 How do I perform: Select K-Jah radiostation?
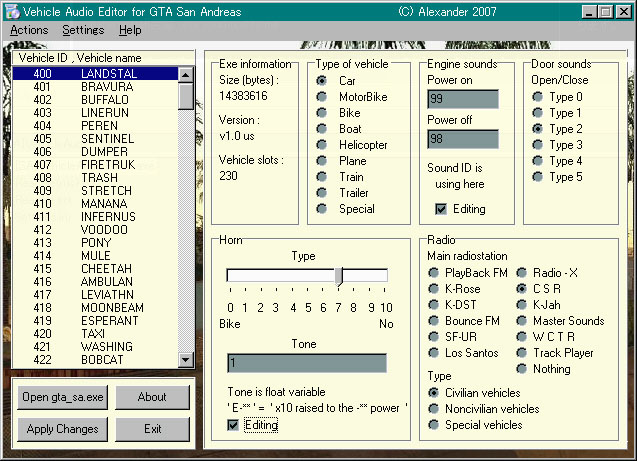pos(522,305)
